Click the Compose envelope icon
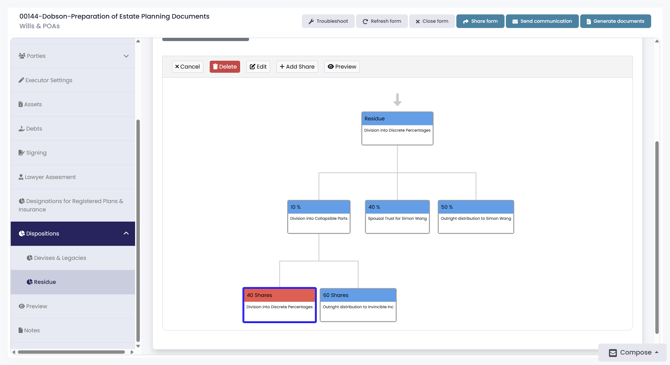 [x=613, y=353]
